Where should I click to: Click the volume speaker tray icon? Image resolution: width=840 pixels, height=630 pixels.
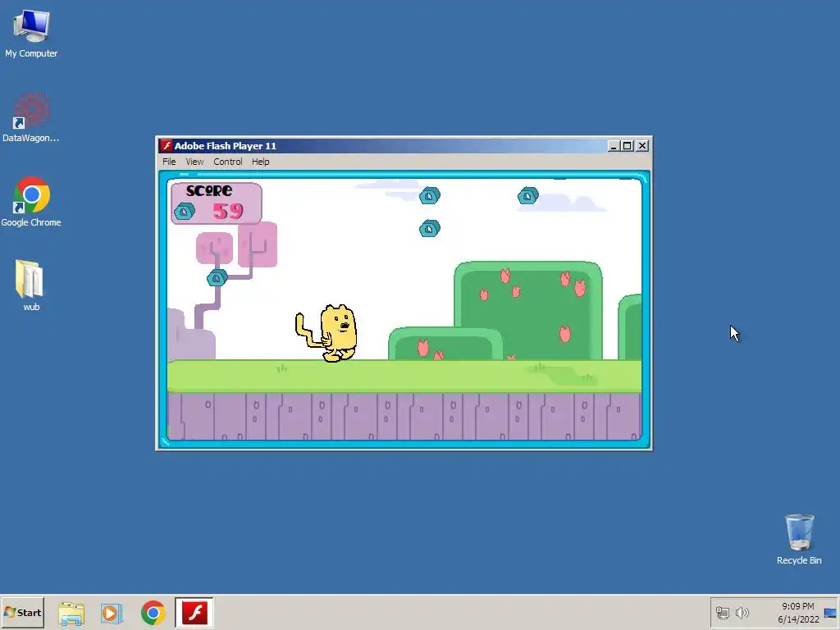[742, 612]
